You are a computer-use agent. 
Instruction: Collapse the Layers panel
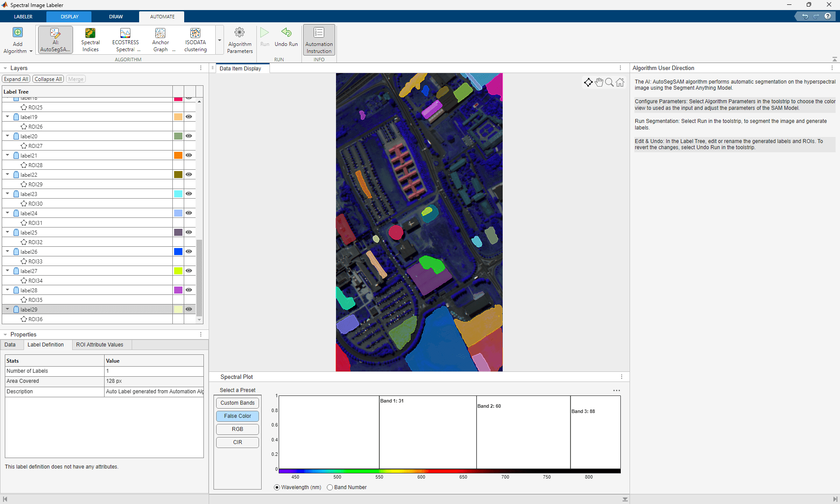(5, 68)
